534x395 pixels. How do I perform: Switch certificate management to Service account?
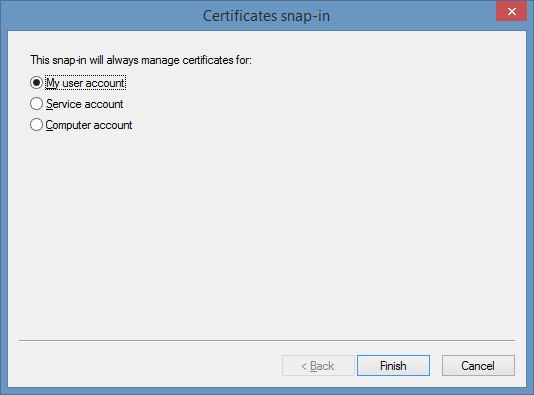click(36, 104)
